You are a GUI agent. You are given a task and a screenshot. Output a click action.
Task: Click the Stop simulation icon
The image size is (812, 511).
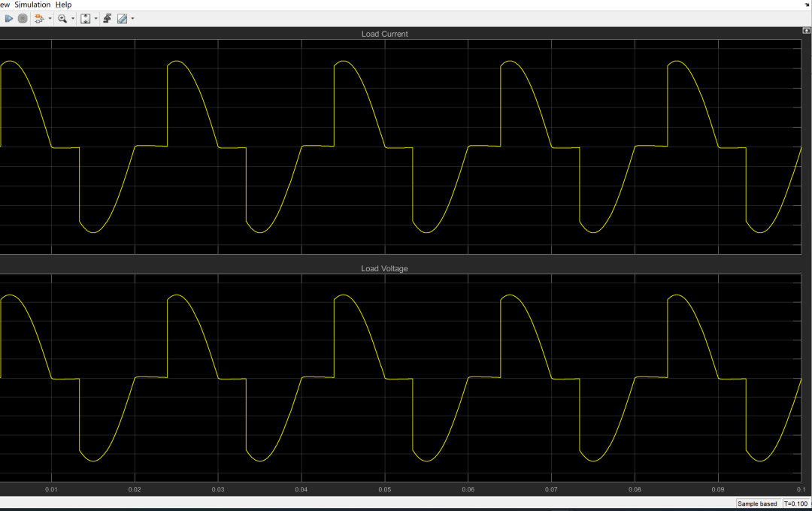(x=23, y=18)
